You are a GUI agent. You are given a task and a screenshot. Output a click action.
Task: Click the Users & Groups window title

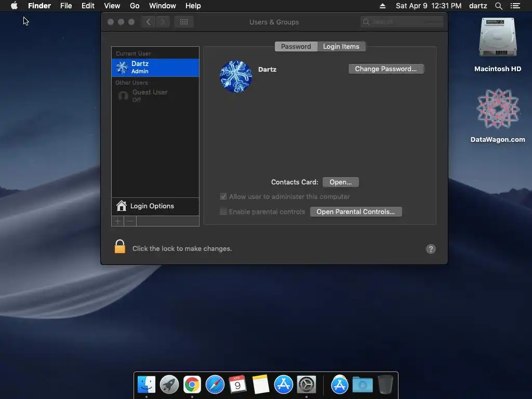pyautogui.click(x=274, y=22)
